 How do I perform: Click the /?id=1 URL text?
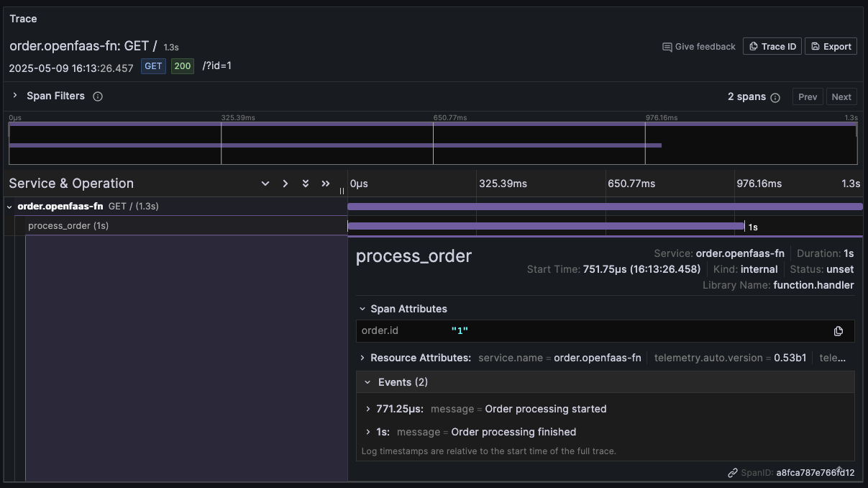(217, 65)
